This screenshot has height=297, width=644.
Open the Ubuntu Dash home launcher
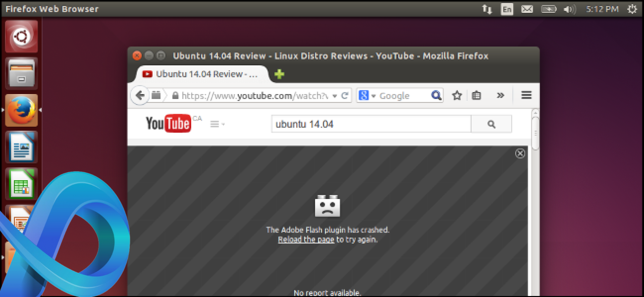21,36
